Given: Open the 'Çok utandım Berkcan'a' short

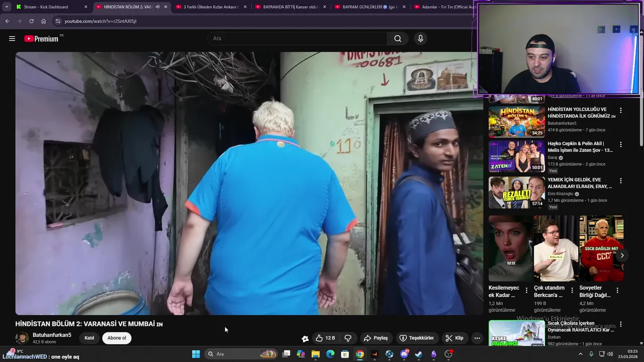Looking at the screenshot, I should point(555,248).
